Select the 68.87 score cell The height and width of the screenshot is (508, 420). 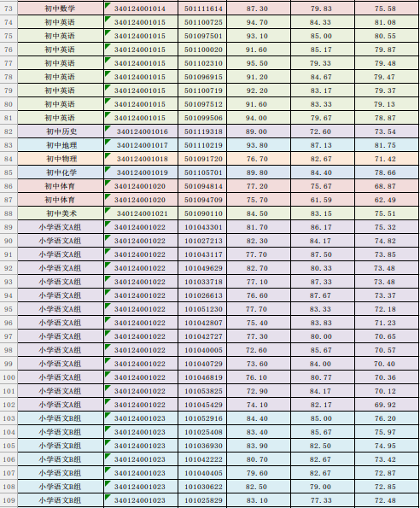pyautogui.click(x=385, y=186)
